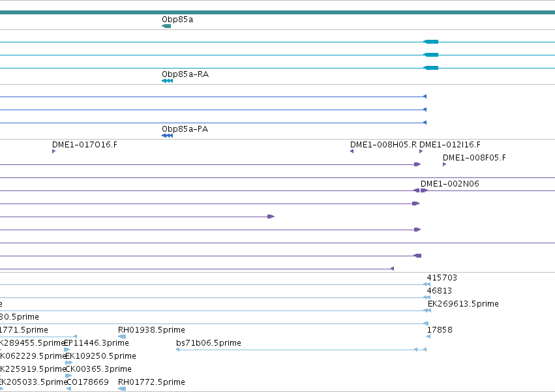Select the CK00365.3prime arrow glyph
555x392 pixels.
68,376
